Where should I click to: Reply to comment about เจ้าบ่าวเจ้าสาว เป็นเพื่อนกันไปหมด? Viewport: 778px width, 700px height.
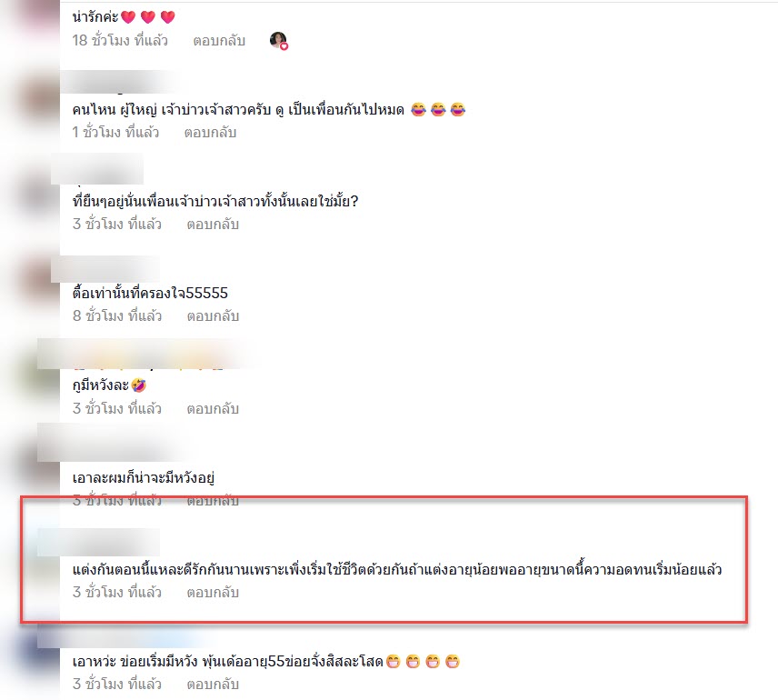[210, 133]
